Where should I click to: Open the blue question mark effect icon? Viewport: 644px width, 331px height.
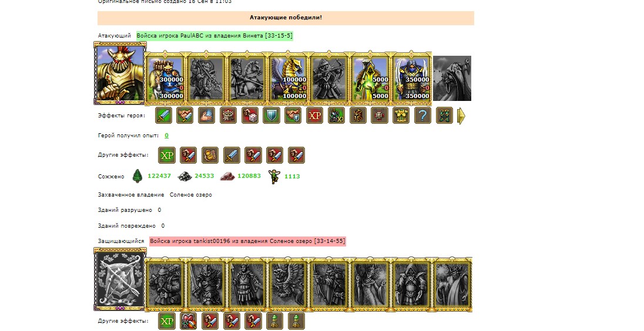(422, 116)
